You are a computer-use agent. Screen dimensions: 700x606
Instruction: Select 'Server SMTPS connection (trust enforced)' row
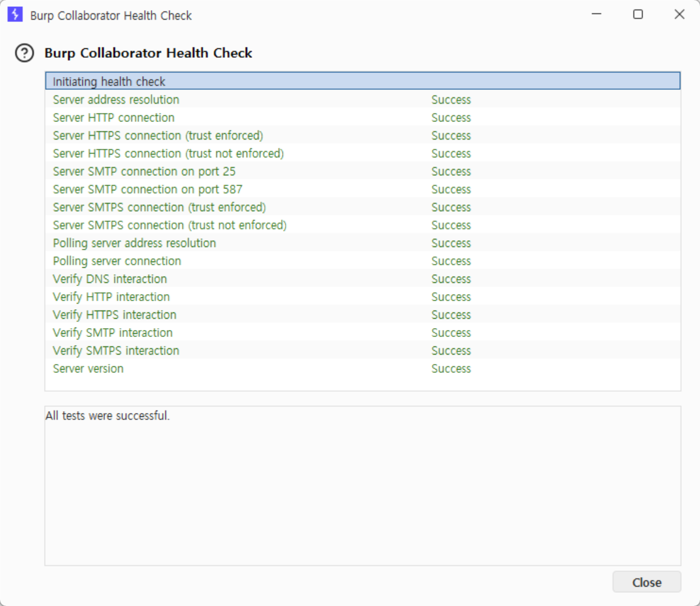click(x=363, y=207)
